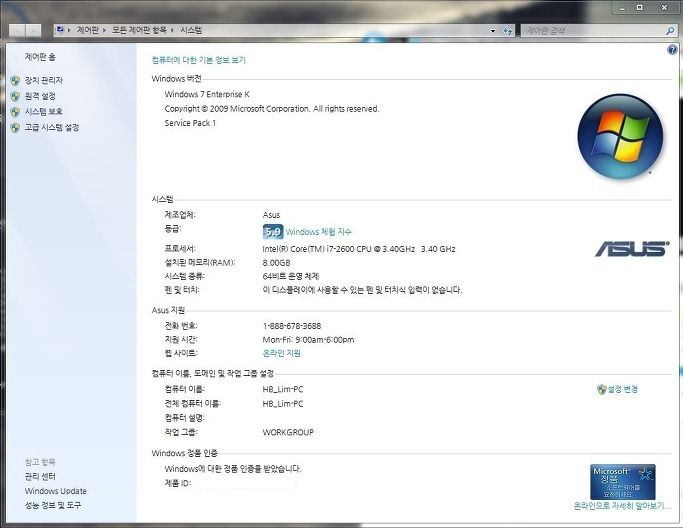Open 온라인 지원 website link

click(x=281, y=353)
